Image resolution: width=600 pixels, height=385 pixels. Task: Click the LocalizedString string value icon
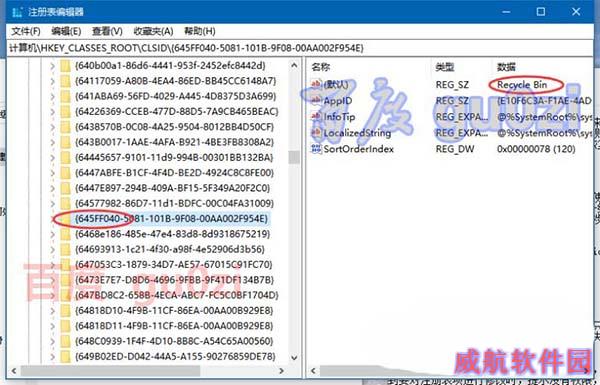tap(316, 133)
